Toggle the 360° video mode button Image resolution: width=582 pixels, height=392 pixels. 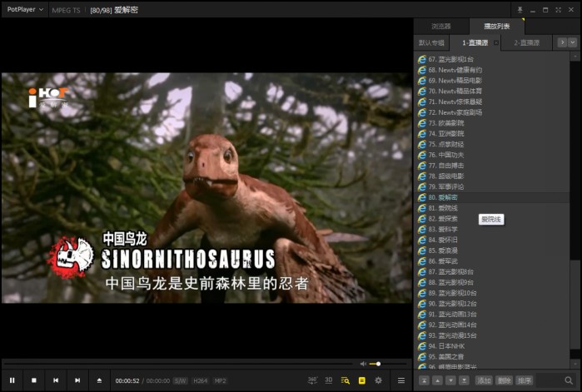[x=312, y=380]
